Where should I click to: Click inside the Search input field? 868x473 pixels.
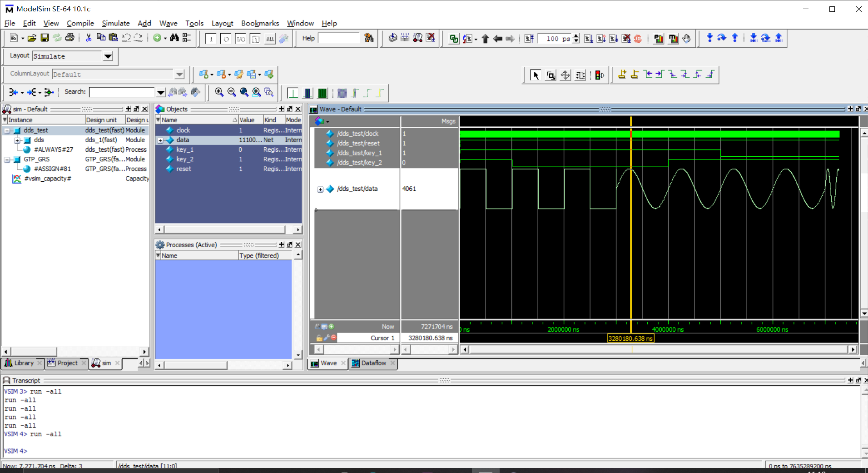[123, 92]
